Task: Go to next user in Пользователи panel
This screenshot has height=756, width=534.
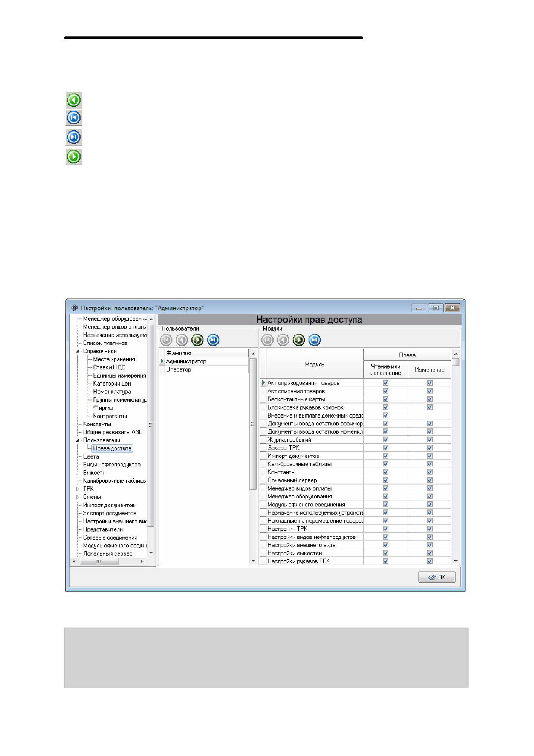Action: (197, 340)
